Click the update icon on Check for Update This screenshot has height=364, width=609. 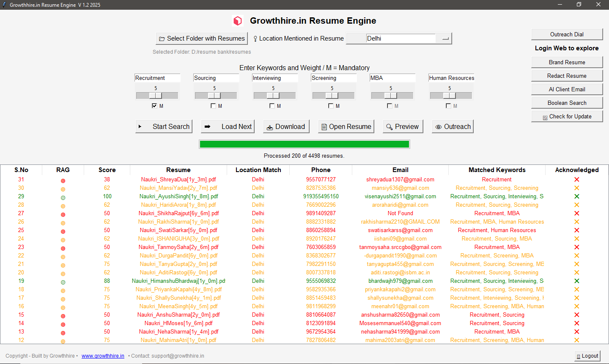tap(545, 118)
